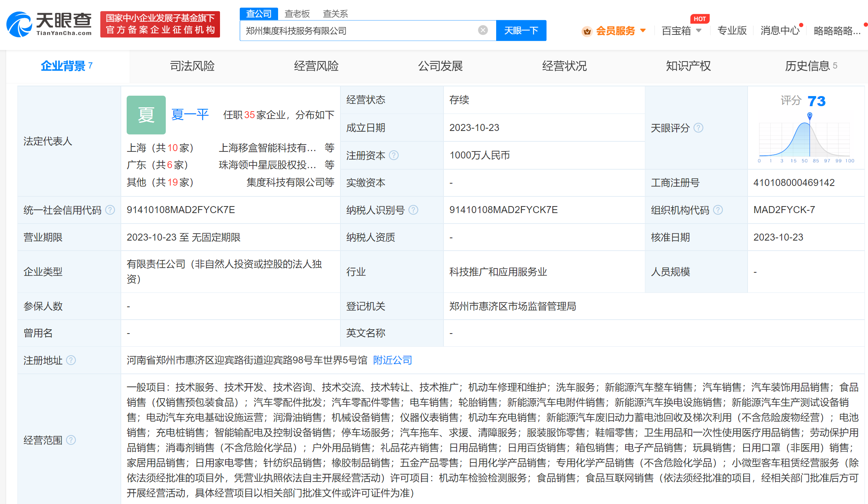The height and width of the screenshot is (504, 868).
Task: Click the 国家中小企业发展子基金旗下 red banner
Action: tap(160, 24)
